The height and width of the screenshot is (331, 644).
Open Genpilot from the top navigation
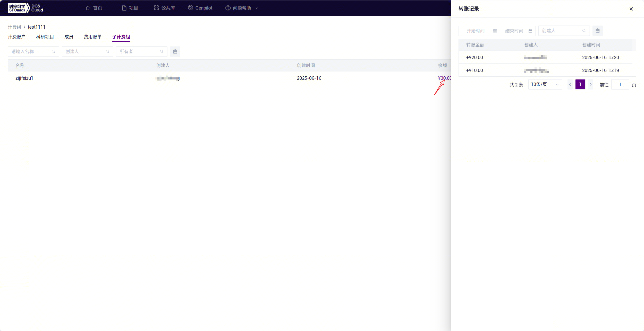(200, 8)
